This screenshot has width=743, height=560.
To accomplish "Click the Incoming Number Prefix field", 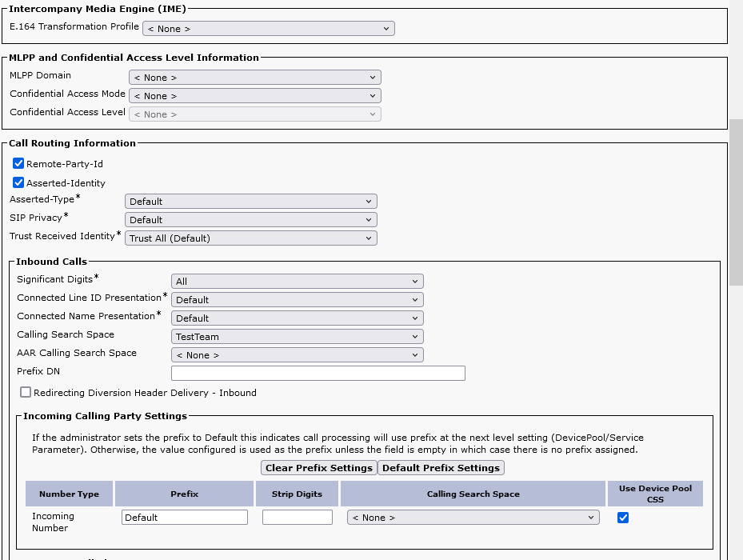I will click(x=184, y=518).
